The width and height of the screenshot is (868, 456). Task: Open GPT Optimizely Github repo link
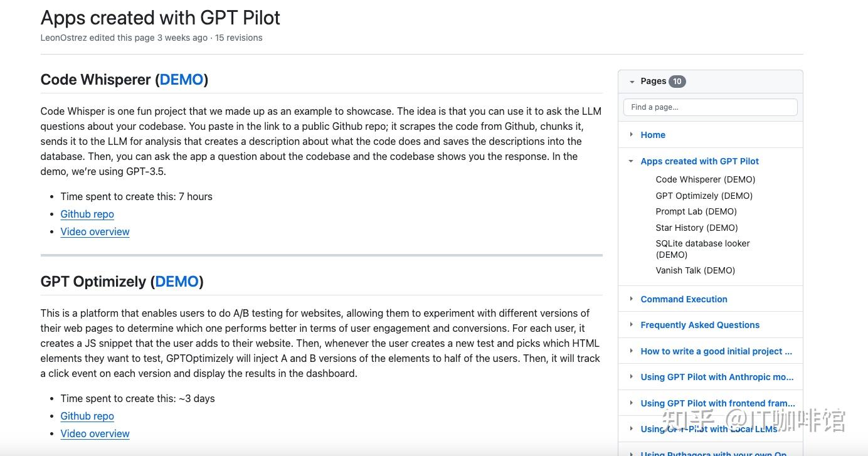tap(87, 416)
